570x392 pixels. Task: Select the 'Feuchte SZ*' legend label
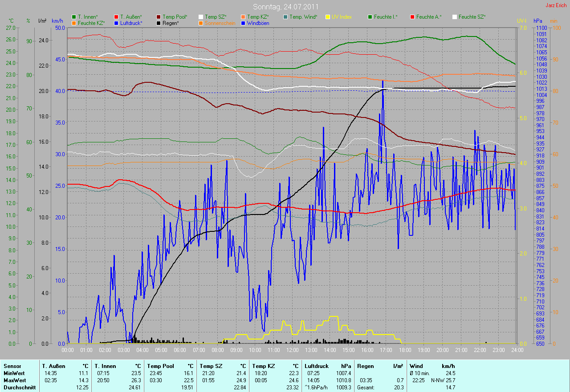click(x=472, y=17)
